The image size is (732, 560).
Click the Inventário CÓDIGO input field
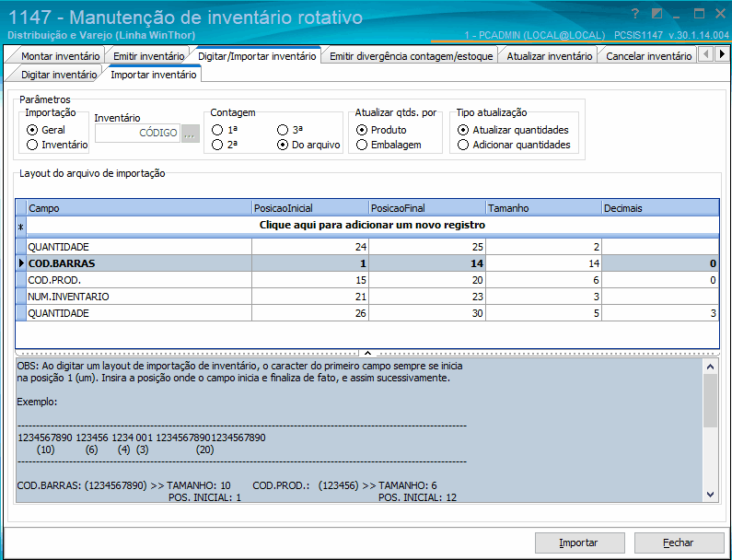click(137, 134)
